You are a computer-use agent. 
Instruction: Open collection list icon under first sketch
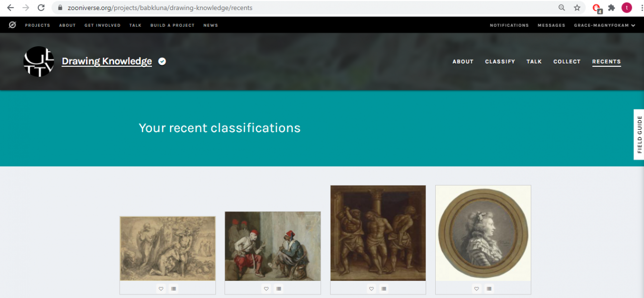click(174, 288)
